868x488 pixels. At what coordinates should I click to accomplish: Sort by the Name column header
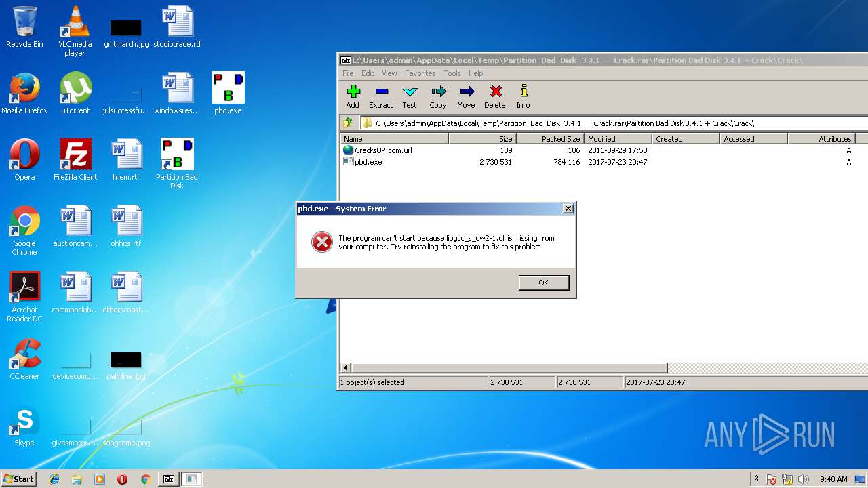[394, 138]
